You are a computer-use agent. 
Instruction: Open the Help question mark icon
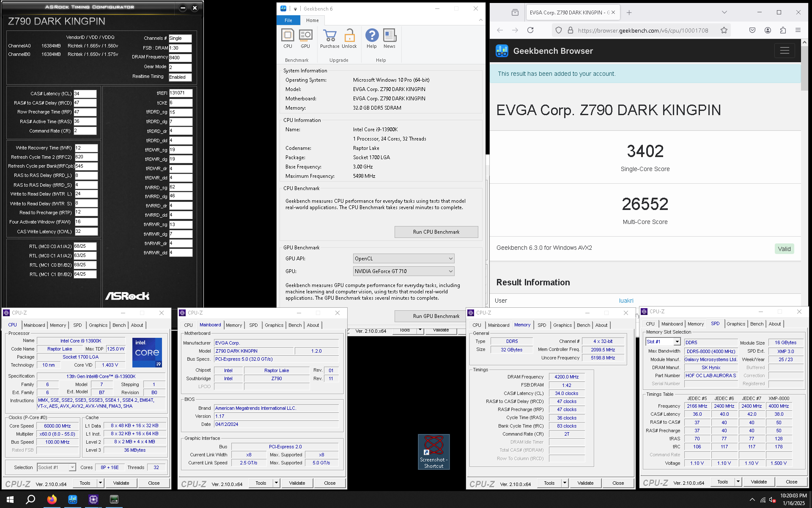(372, 39)
